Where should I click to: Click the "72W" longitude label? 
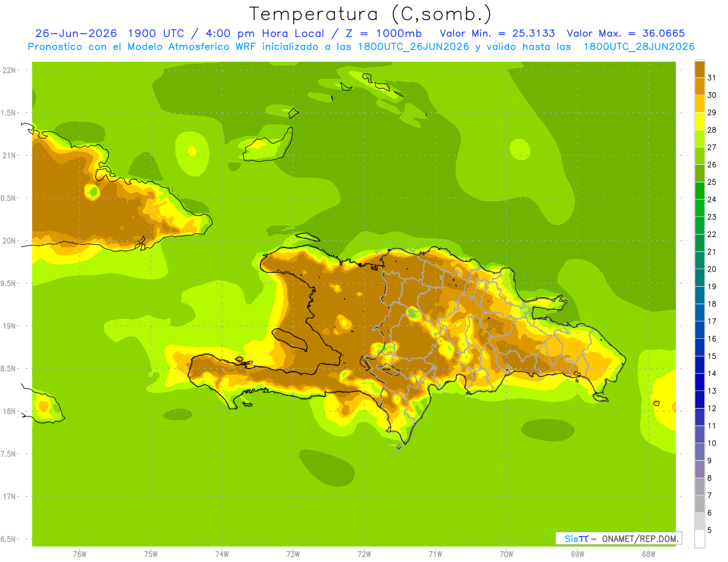coord(364,554)
